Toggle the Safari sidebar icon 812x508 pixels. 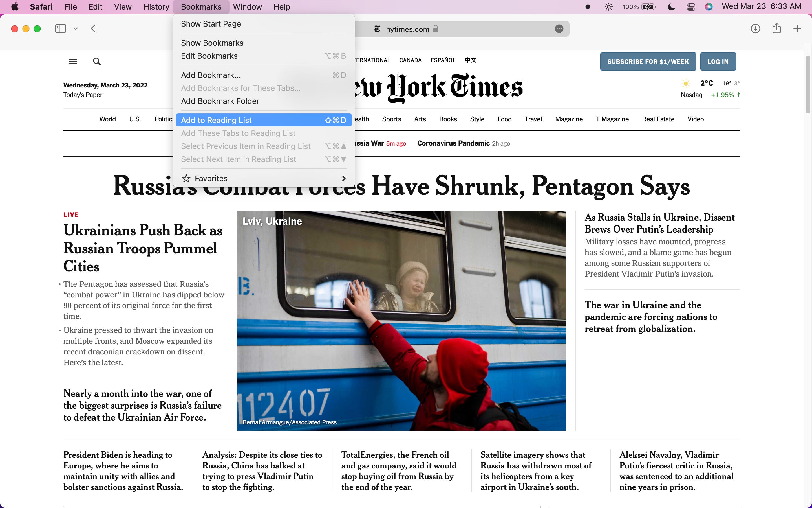pos(60,29)
